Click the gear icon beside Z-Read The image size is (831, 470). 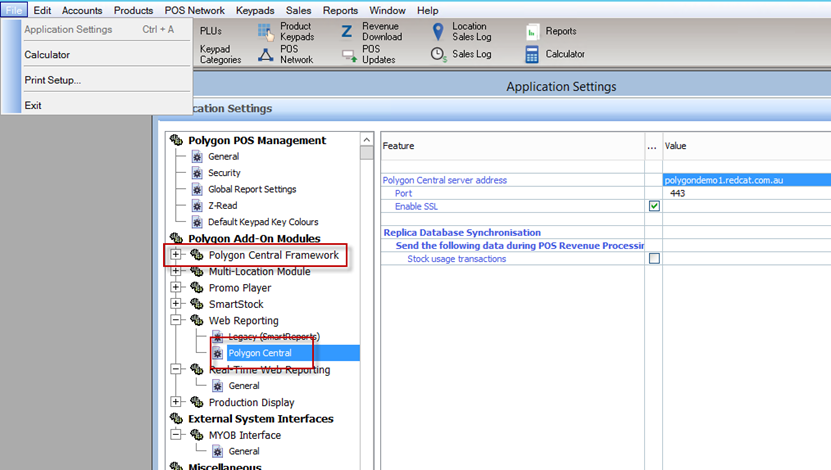click(197, 206)
